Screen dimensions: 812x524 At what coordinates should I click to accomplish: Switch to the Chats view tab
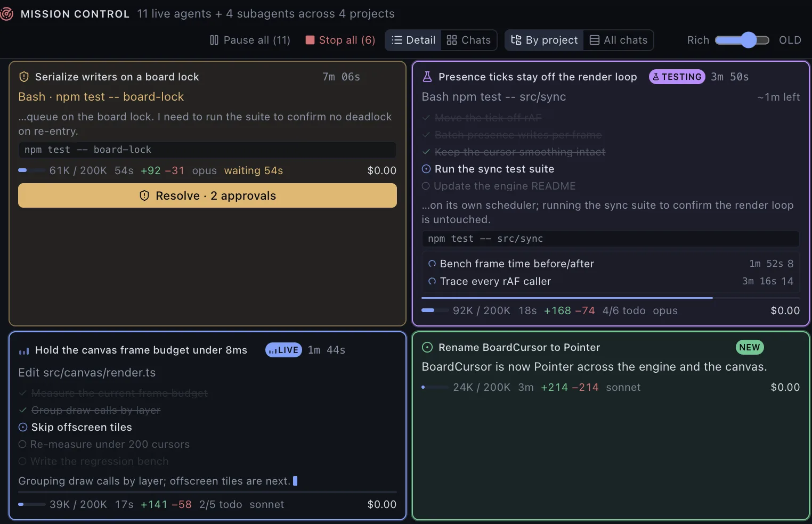pyautogui.click(x=469, y=40)
